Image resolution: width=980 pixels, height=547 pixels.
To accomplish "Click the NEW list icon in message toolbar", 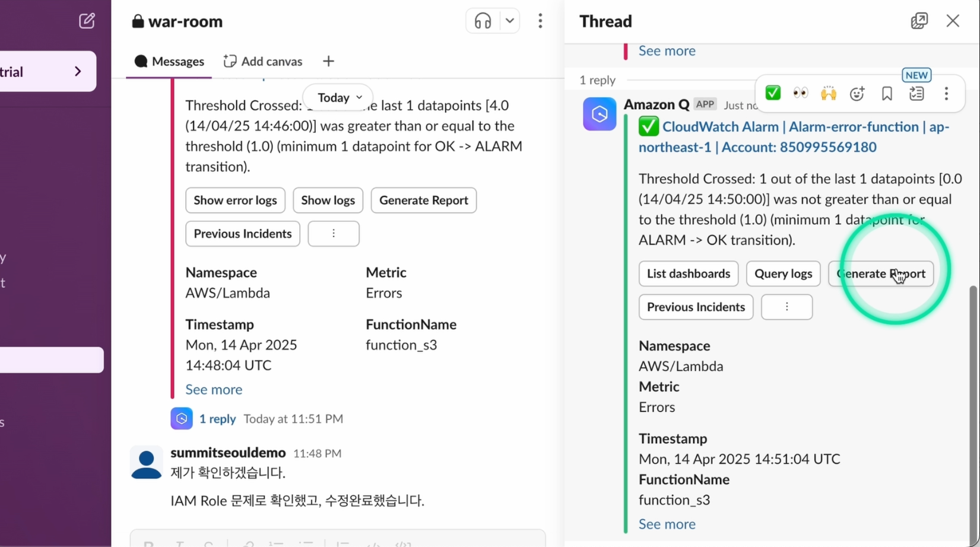I will (x=916, y=93).
